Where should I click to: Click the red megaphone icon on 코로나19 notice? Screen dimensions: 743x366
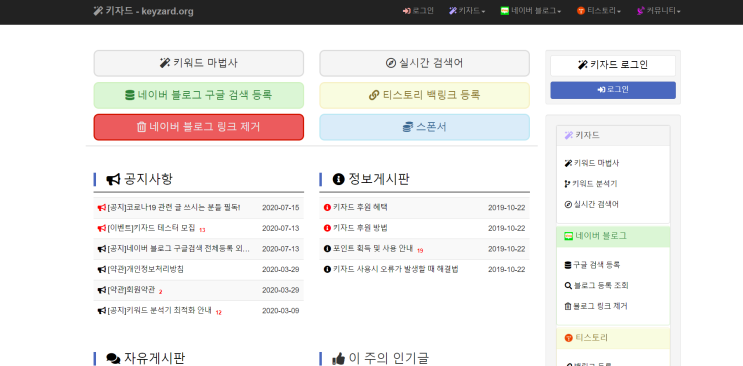click(x=101, y=208)
